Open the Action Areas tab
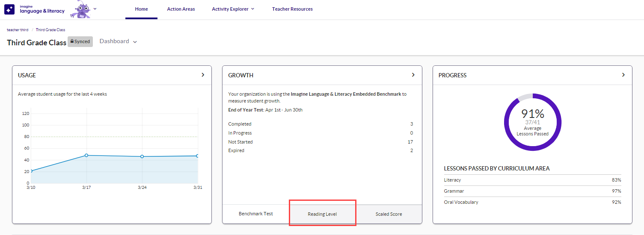The image size is (644, 235). click(181, 9)
